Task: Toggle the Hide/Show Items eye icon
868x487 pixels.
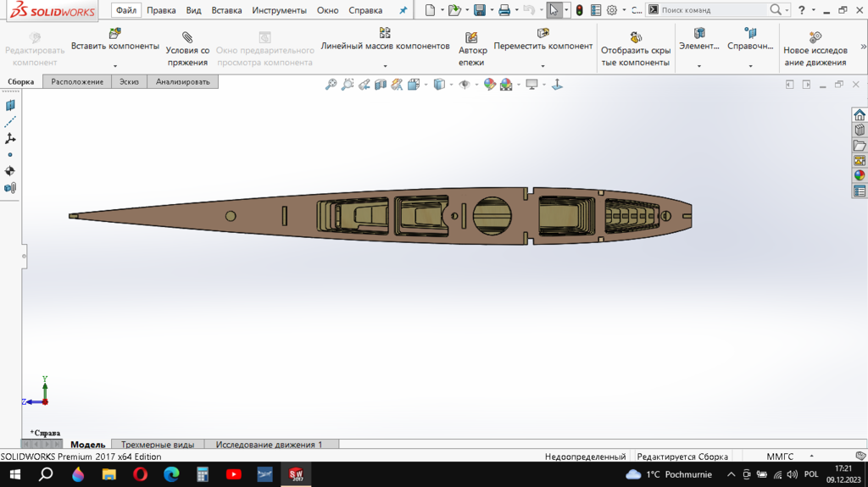Action: point(464,85)
